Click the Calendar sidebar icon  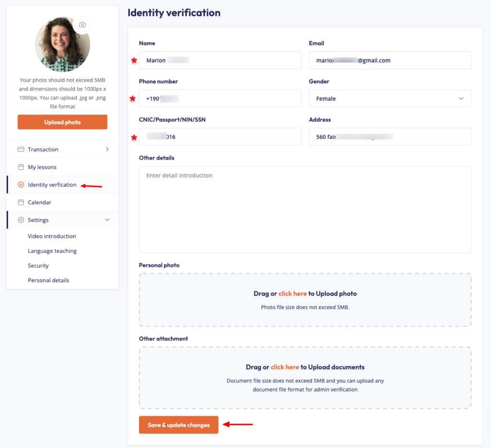point(21,202)
